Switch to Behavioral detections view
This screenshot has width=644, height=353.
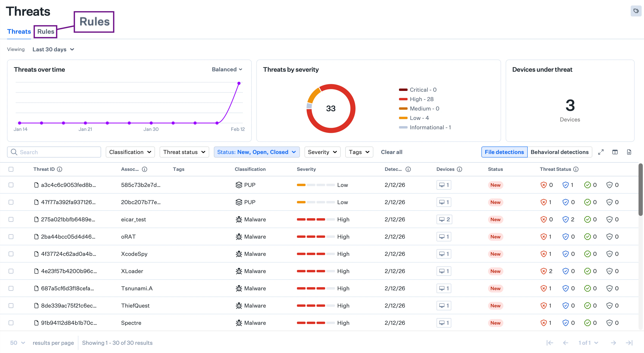coord(560,152)
